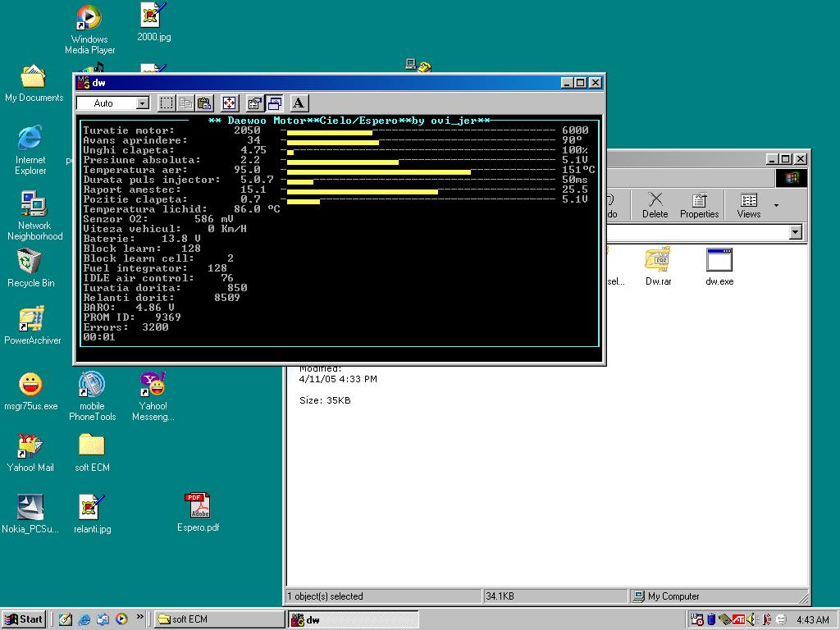
Task: Click the Font 'A' toolbar button
Action: pyautogui.click(x=299, y=103)
